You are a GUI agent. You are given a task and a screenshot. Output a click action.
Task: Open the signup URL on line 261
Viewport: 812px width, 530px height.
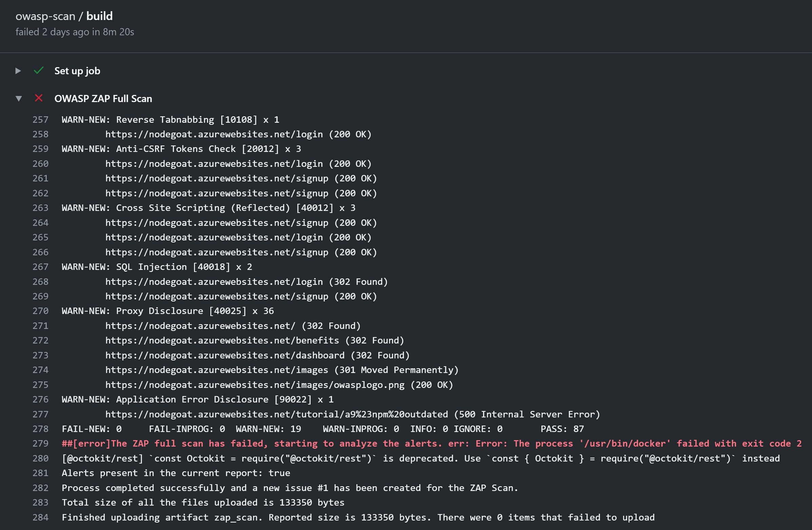pos(217,178)
